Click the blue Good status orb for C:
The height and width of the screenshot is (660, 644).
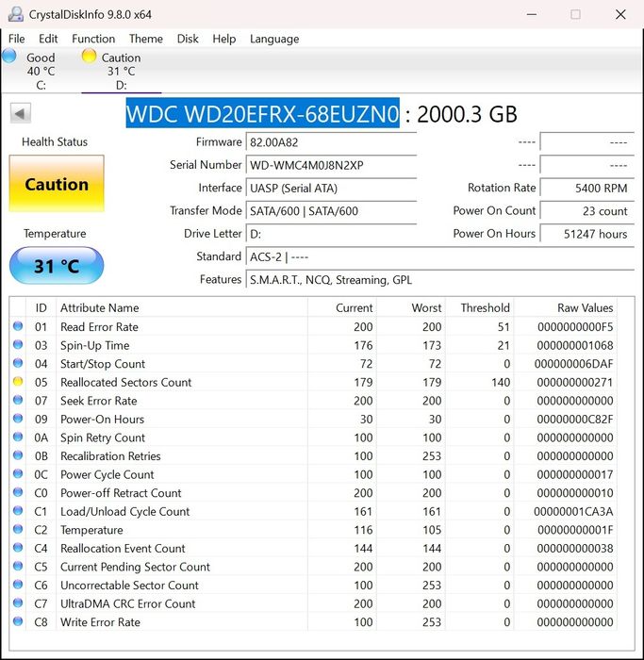[x=9, y=56]
